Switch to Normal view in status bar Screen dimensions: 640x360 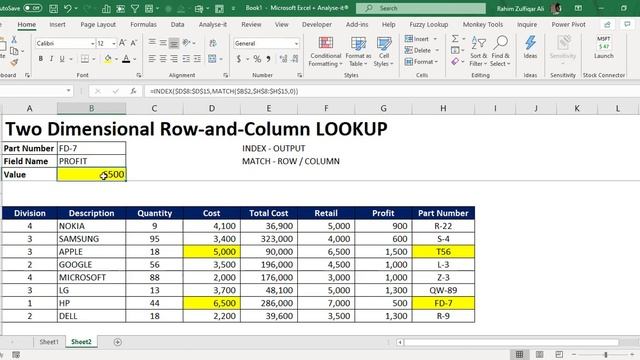pos(519,354)
